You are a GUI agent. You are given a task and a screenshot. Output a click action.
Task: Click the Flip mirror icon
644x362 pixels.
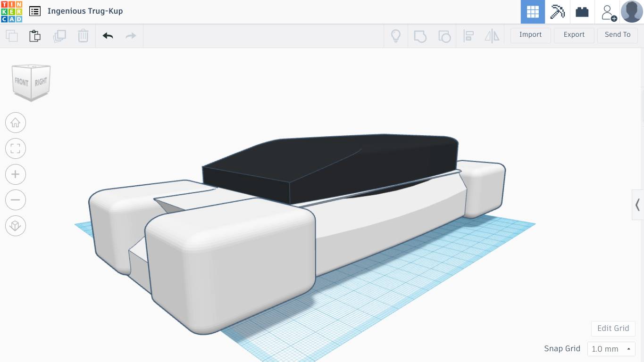[492, 36]
